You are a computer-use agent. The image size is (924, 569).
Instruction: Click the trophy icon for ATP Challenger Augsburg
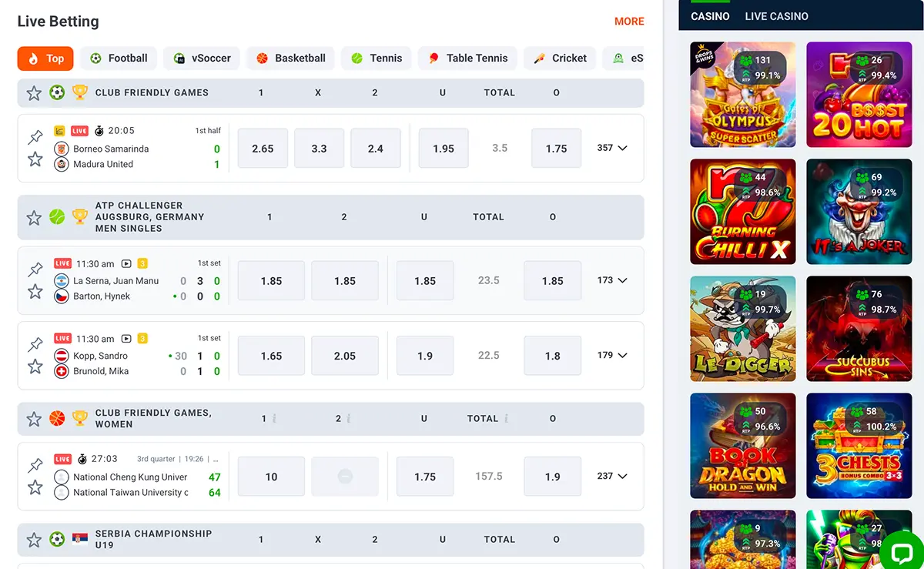[80, 217]
